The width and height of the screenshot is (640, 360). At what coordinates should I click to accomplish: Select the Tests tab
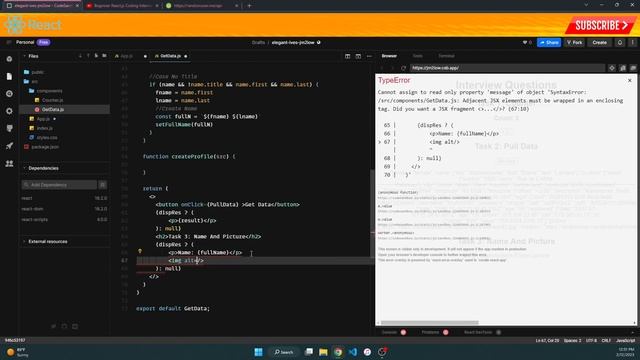(x=418, y=56)
